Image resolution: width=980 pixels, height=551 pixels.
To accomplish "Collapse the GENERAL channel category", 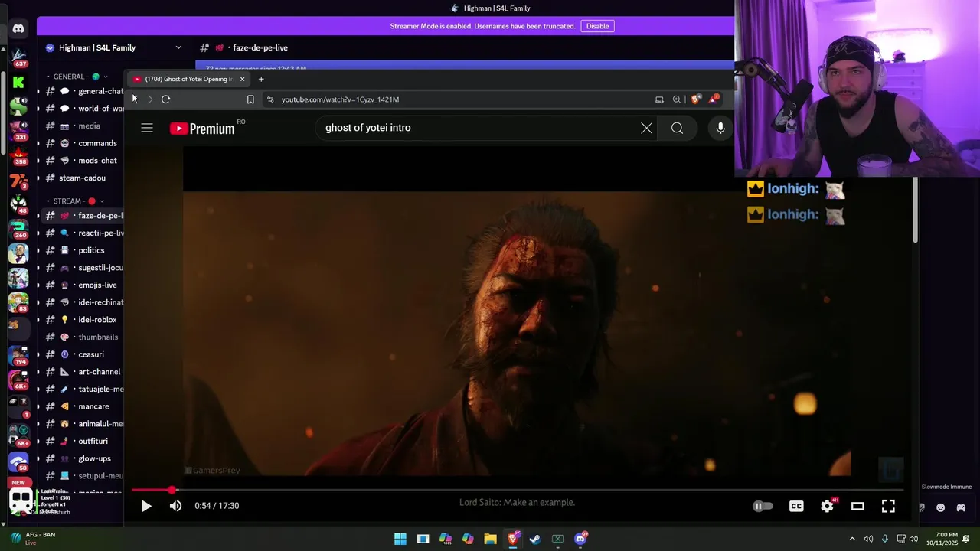I will tap(77, 77).
